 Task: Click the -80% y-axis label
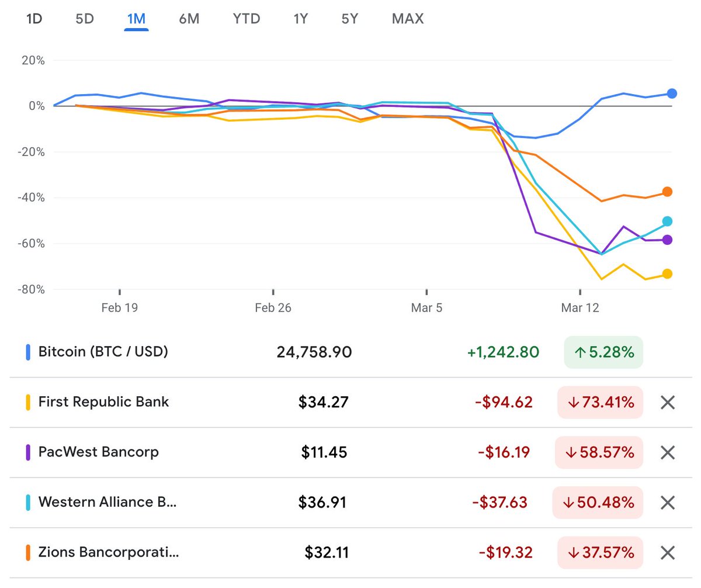[30, 289]
